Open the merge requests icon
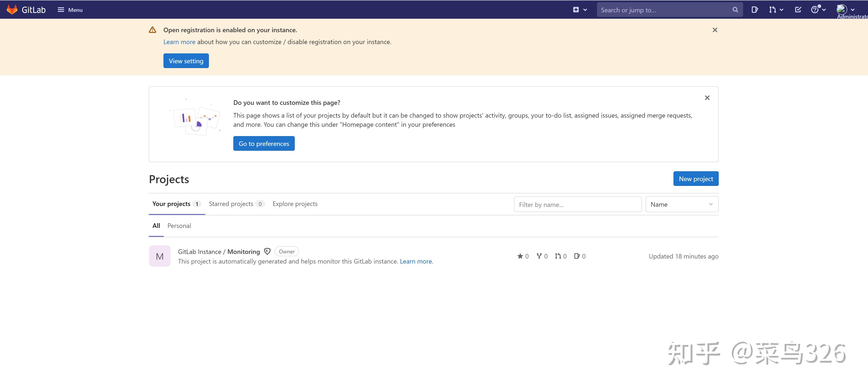The width and height of the screenshot is (868, 388). [773, 9]
